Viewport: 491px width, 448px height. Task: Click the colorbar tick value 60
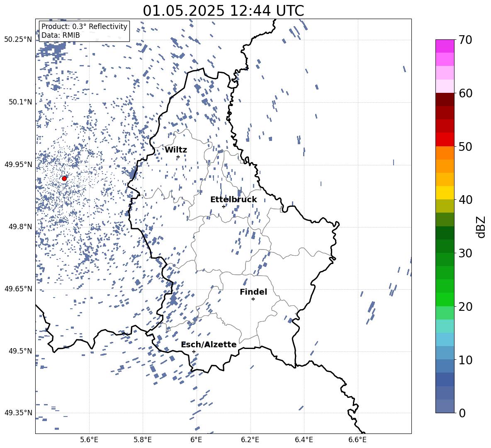tap(466, 93)
